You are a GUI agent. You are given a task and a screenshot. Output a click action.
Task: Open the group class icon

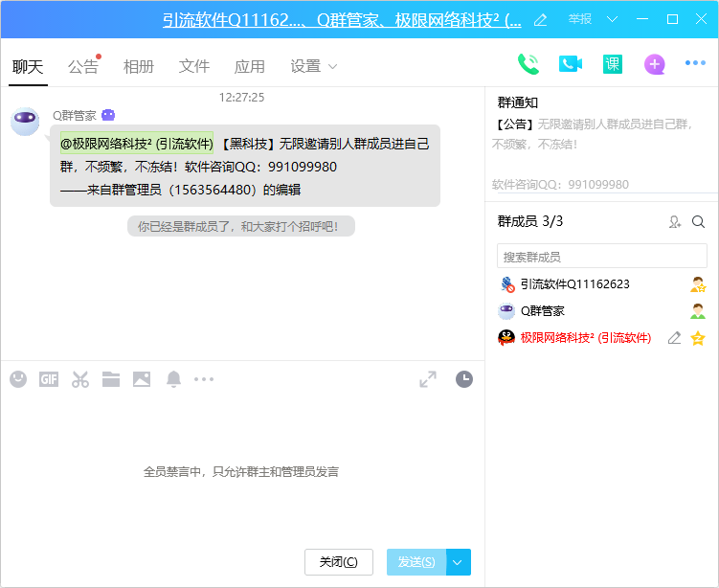coord(612,64)
